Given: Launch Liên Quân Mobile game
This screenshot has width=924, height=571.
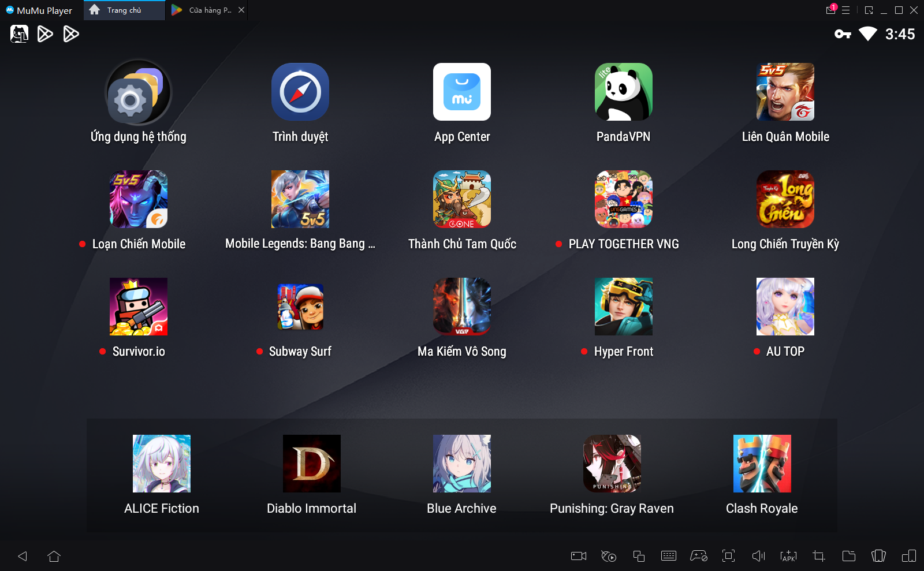Looking at the screenshot, I should tap(785, 92).
